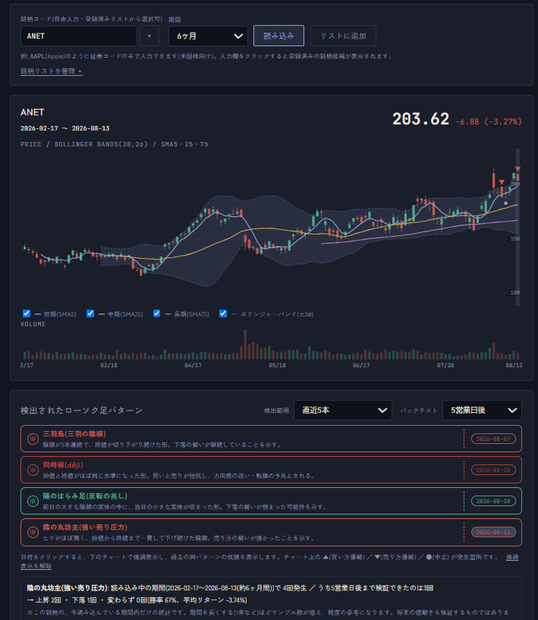Click the ANET ticker code input field
This screenshot has height=620, width=538.
tap(79, 36)
